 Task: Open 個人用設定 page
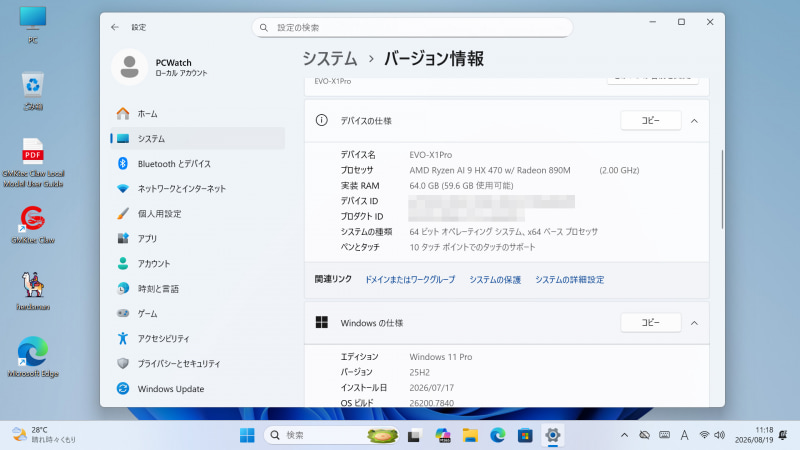click(x=197, y=213)
